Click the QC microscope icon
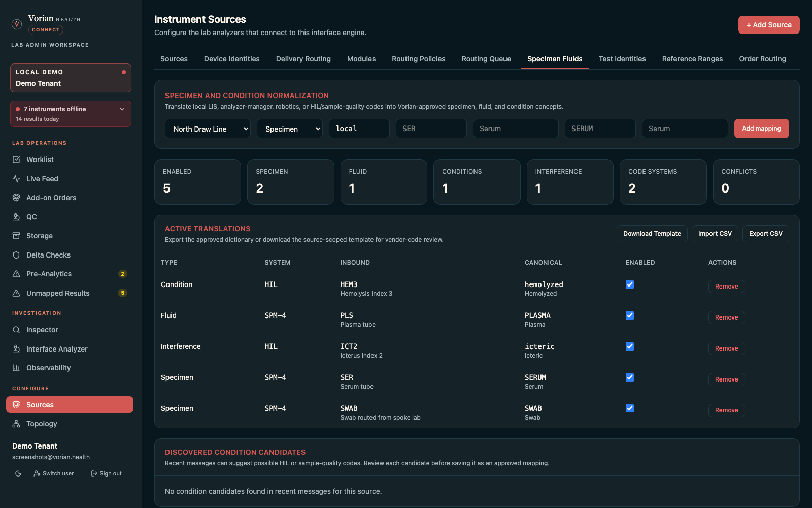The width and height of the screenshot is (812, 508). click(x=16, y=217)
